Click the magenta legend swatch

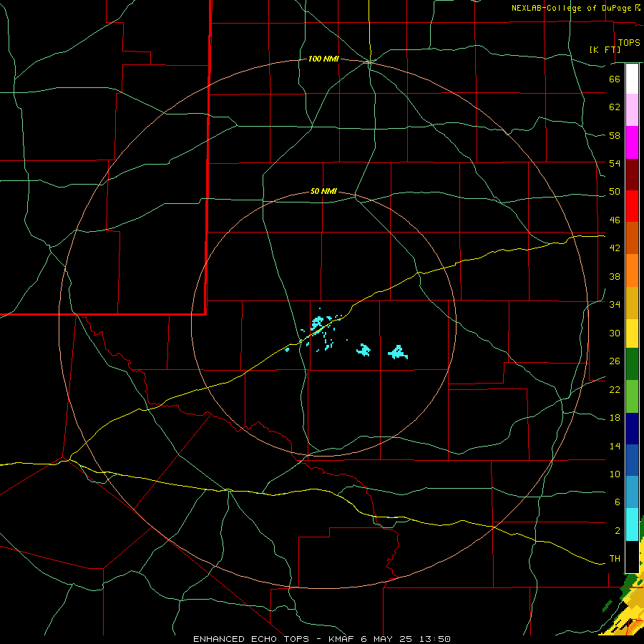(x=632, y=142)
